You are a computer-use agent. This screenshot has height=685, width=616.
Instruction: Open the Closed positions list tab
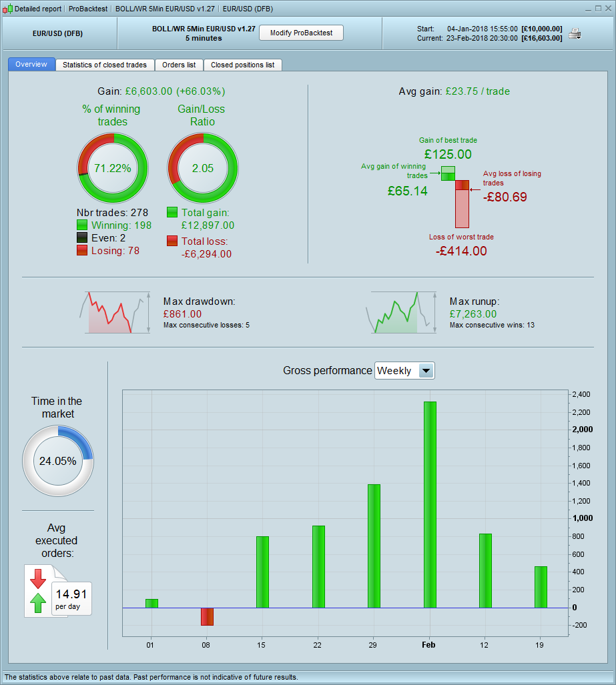(x=243, y=65)
